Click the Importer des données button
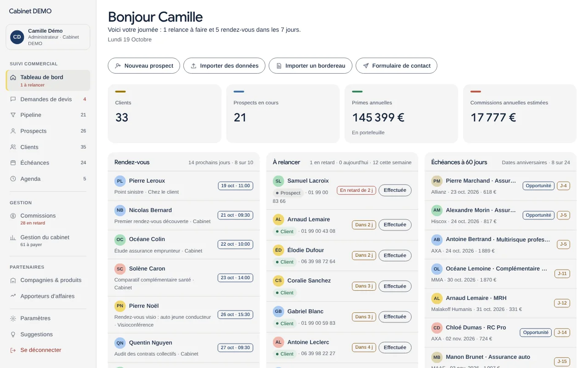This screenshot has height=368, width=588. 224,66
